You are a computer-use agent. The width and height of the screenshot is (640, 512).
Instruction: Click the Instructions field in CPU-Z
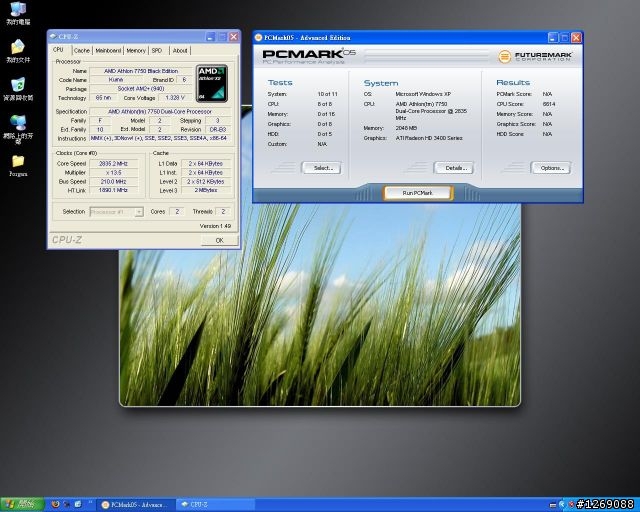(160, 138)
